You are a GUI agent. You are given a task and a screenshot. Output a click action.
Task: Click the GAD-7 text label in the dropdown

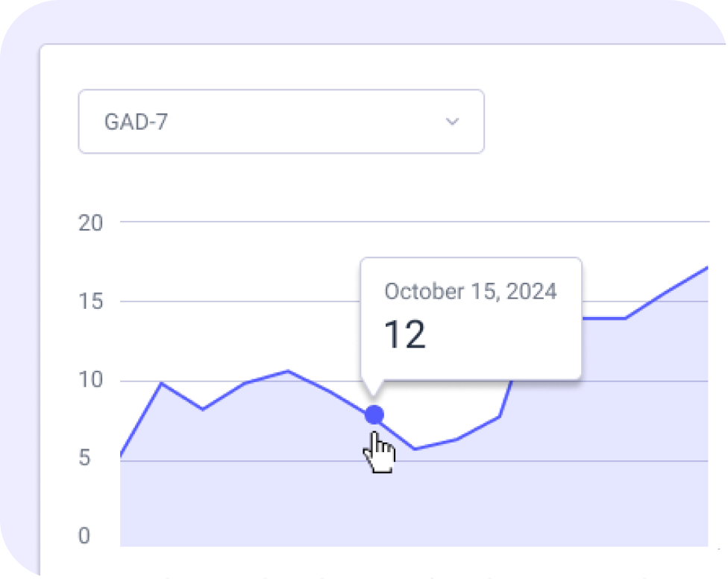(x=136, y=122)
